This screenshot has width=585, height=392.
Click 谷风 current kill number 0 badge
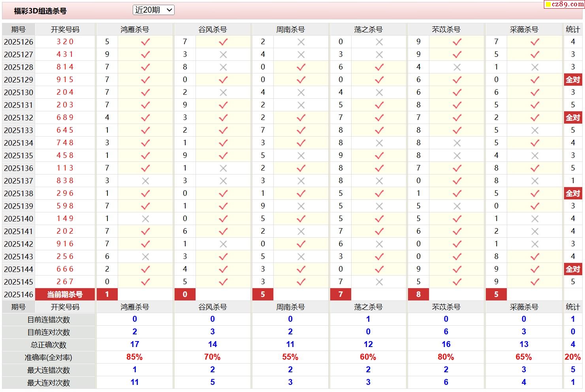click(x=185, y=294)
